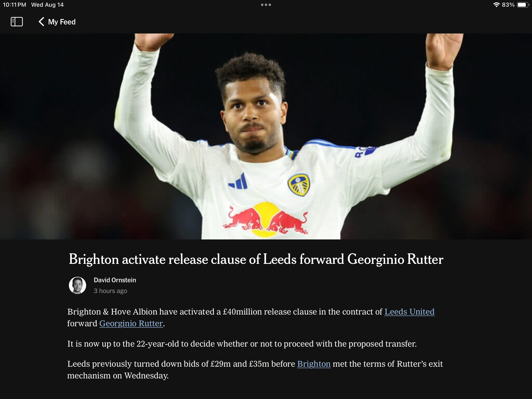
Task: Open the three-dot multitasking menu
Action: (266, 5)
